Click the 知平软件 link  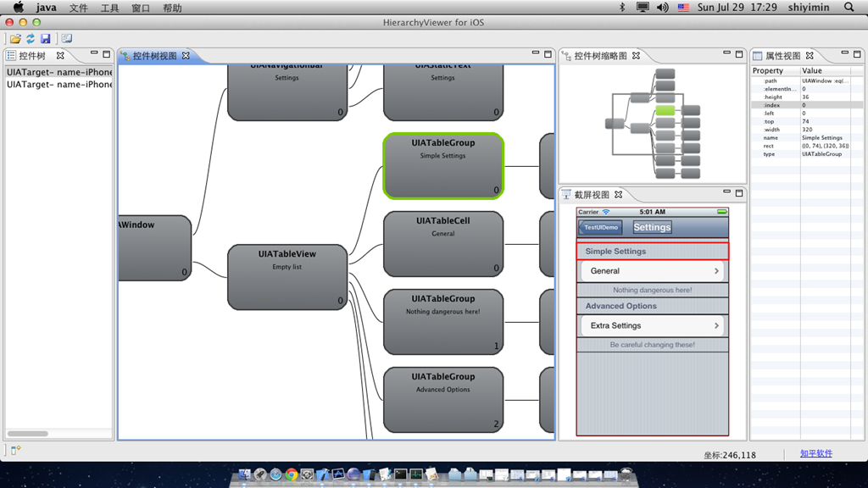click(x=815, y=453)
